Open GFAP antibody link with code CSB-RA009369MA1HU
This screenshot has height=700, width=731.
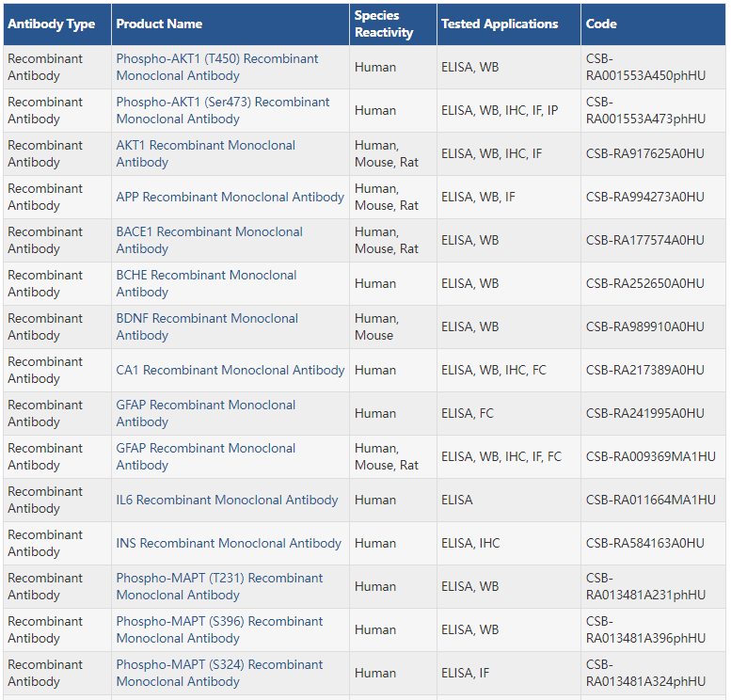[x=205, y=449]
